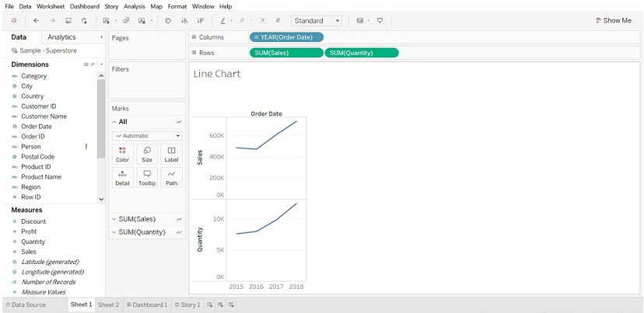Click the Clear Sheet icon

[x=142, y=20]
